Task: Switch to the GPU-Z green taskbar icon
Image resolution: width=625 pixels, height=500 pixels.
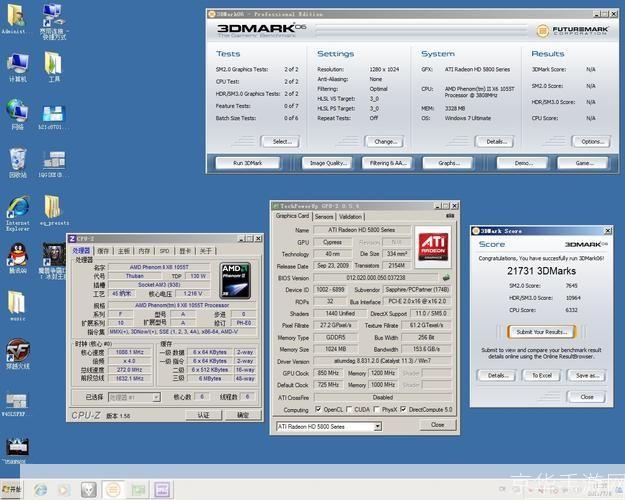Action: pos(138,490)
